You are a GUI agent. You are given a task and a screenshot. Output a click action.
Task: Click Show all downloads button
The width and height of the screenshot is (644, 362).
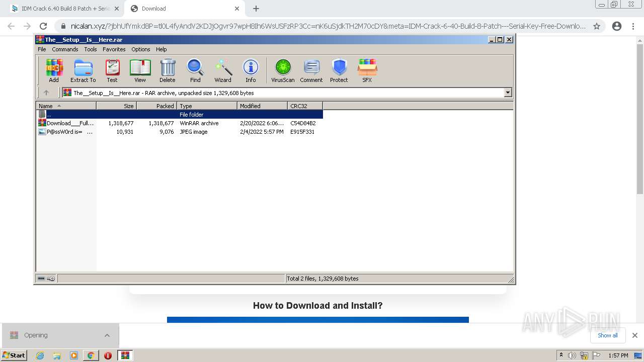[x=608, y=335]
